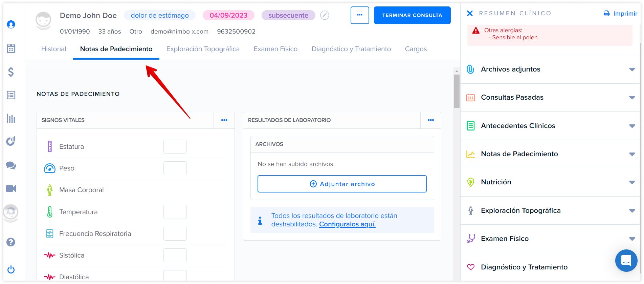Open the chat messages icon
Image resolution: width=644 pixels, height=284 pixels.
click(11, 165)
